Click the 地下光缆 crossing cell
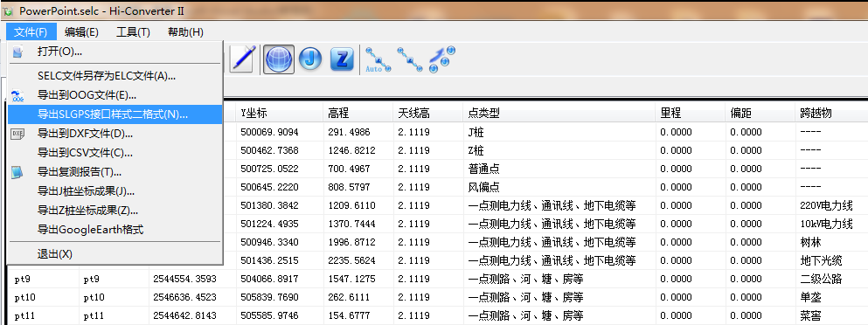 click(830, 260)
